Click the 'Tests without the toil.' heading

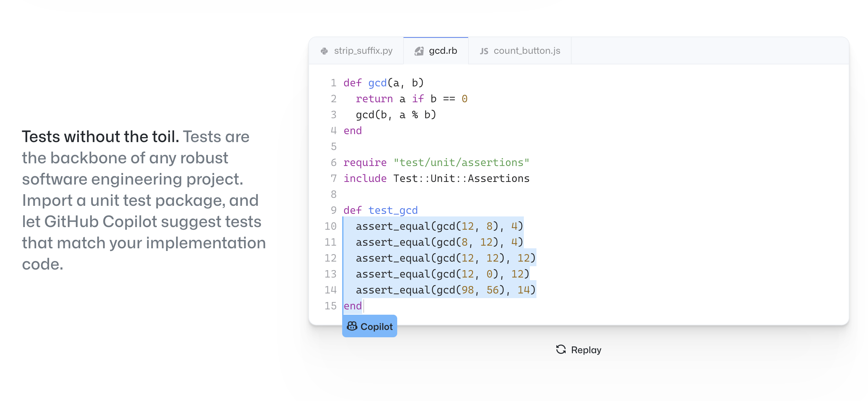pos(100,136)
